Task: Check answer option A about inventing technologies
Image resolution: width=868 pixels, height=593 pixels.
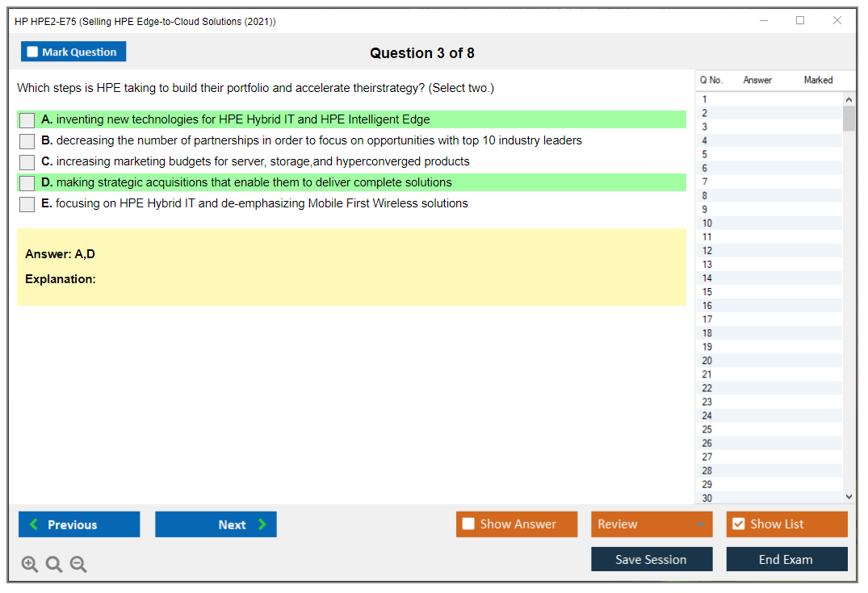Action: click(x=27, y=120)
